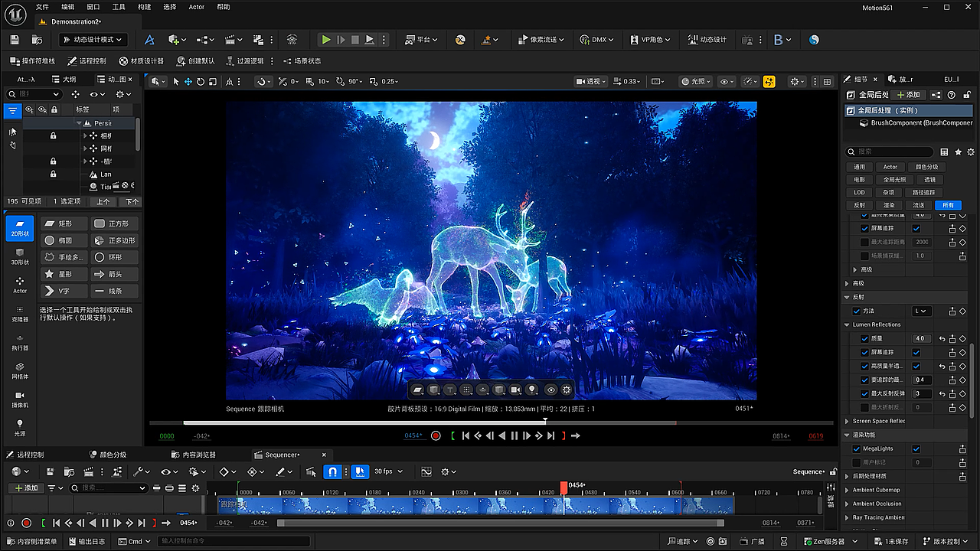Click the 全局光照 filter button in Details
The height and width of the screenshot is (551, 980).
pyautogui.click(x=895, y=180)
